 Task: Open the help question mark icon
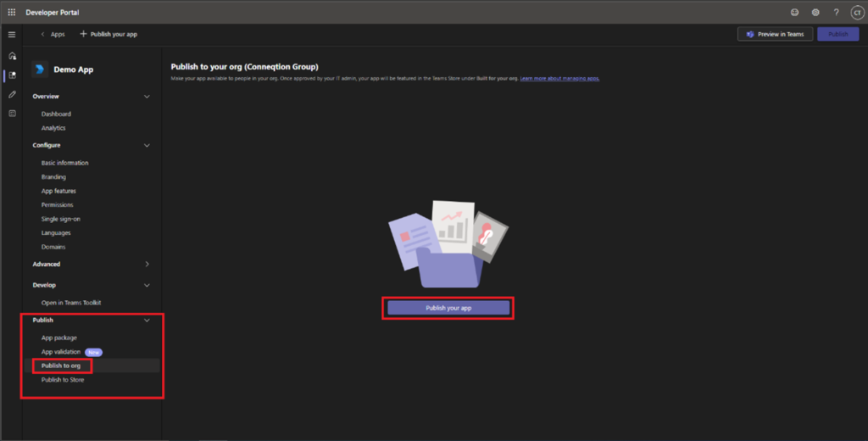coord(836,12)
